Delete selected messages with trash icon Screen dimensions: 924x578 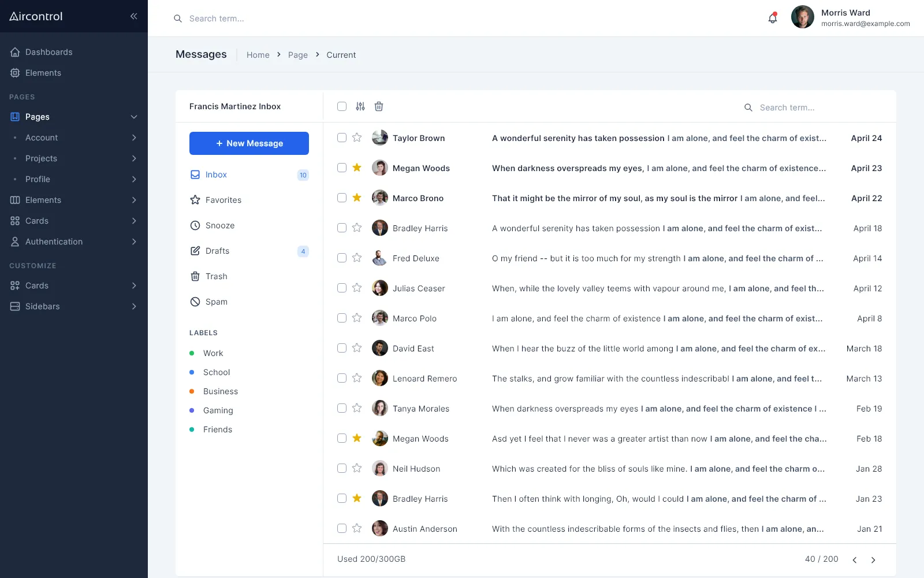tap(379, 106)
